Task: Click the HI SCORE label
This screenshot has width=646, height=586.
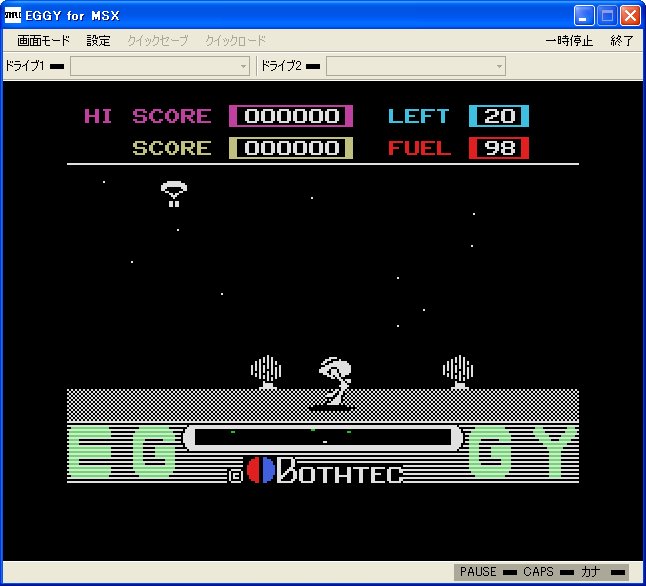Action: tap(147, 116)
